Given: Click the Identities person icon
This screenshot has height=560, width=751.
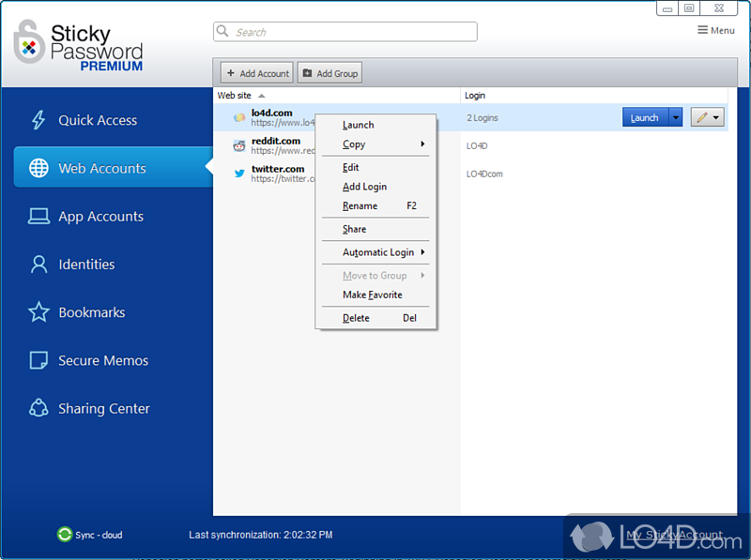Looking at the screenshot, I should (x=38, y=265).
